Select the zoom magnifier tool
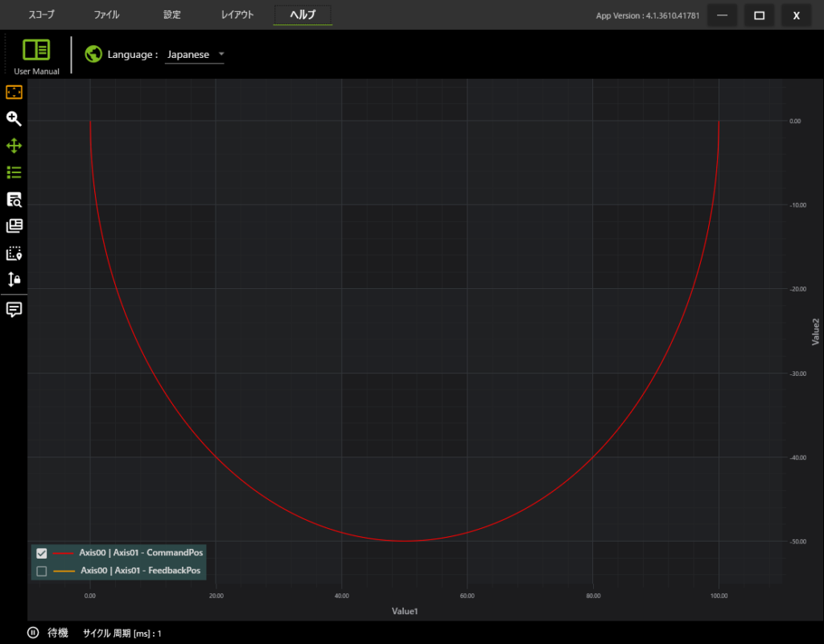 click(14, 119)
